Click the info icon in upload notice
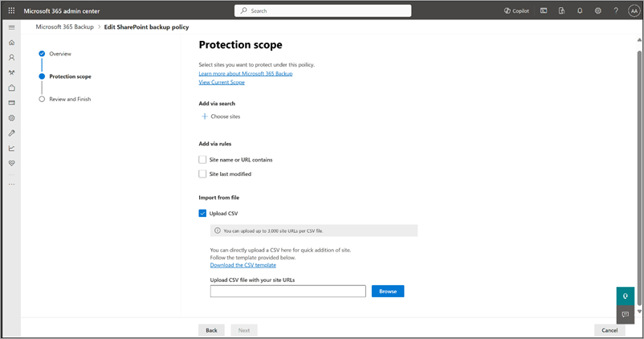 click(218, 231)
